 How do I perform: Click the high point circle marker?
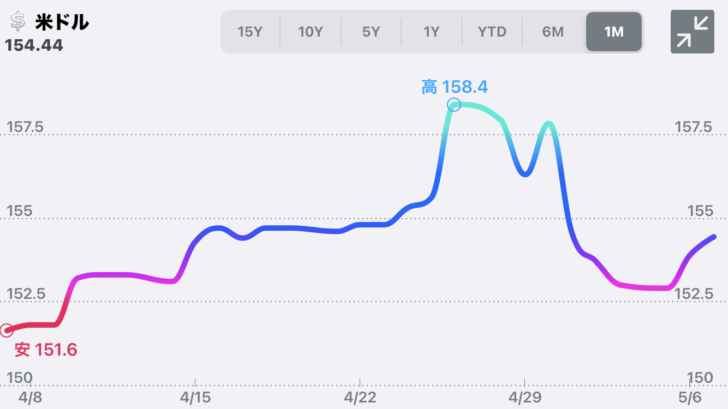pos(454,104)
